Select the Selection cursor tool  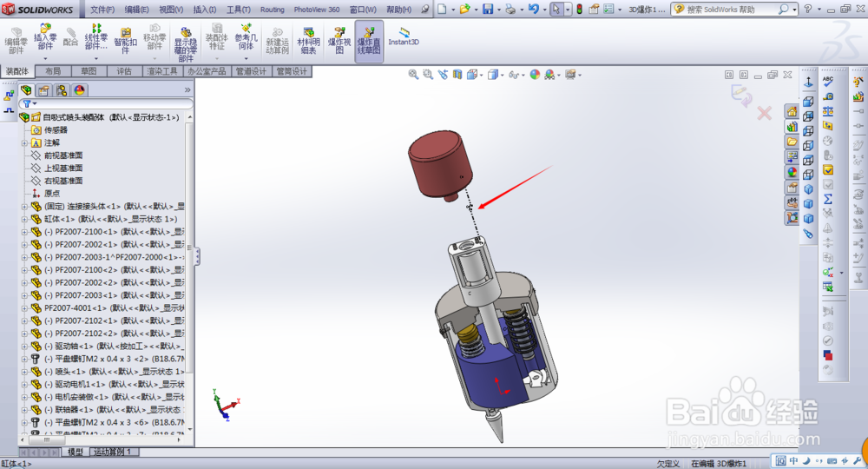click(556, 10)
